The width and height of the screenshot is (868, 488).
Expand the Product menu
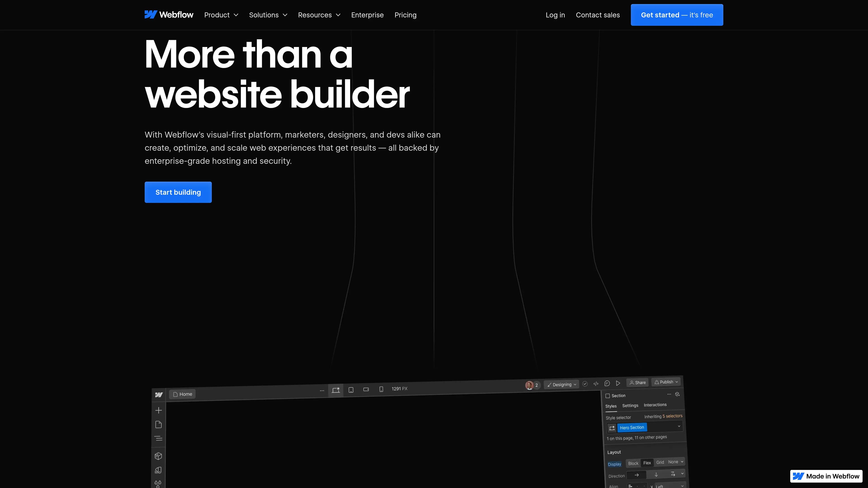(x=221, y=15)
